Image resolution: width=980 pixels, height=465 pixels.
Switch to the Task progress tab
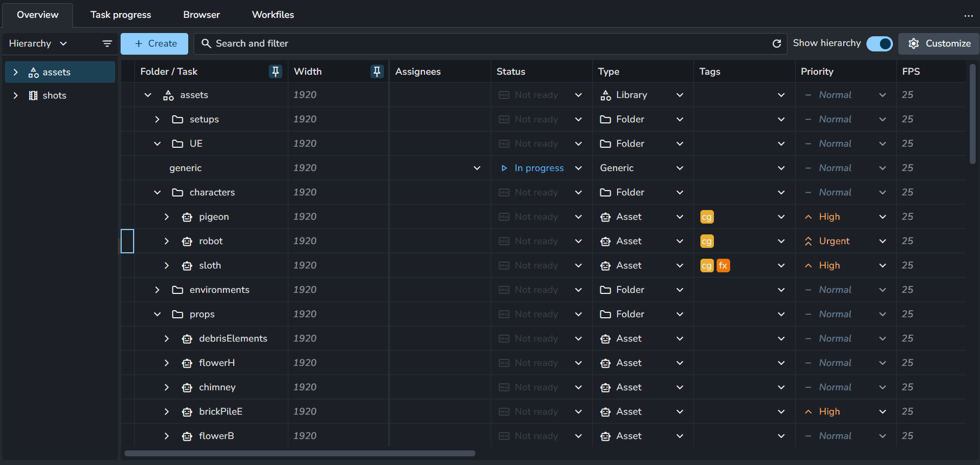pos(121,15)
